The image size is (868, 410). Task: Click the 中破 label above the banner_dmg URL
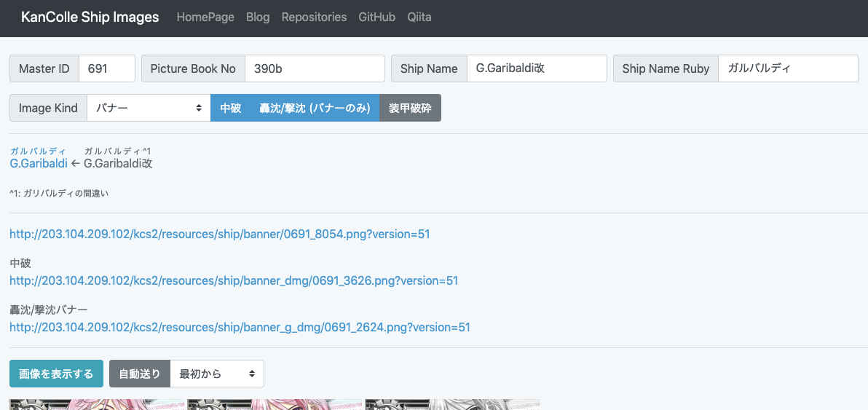[20, 263]
